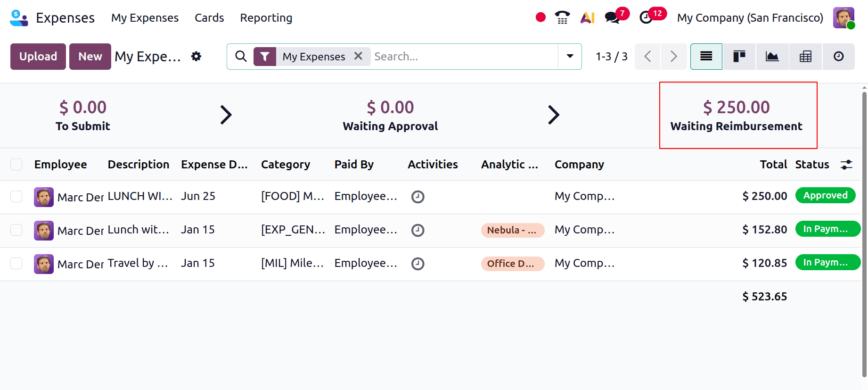Open the Travel by ... expense description

click(x=138, y=263)
